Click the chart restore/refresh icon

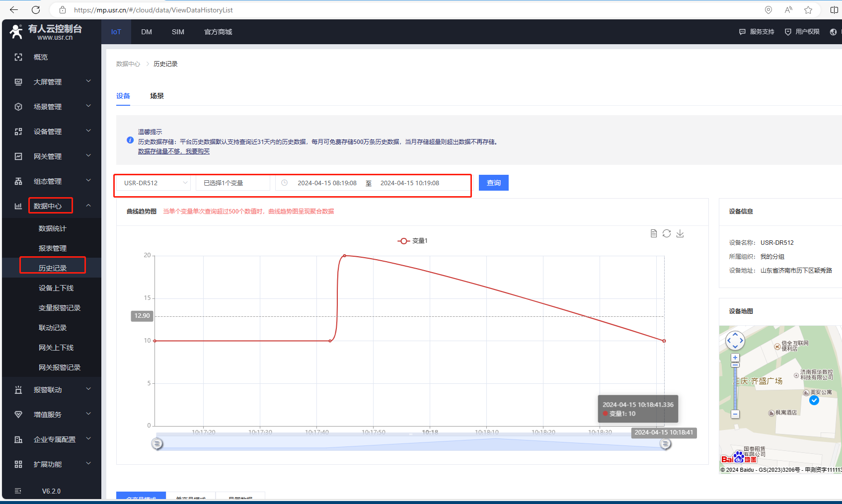coord(667,233)
